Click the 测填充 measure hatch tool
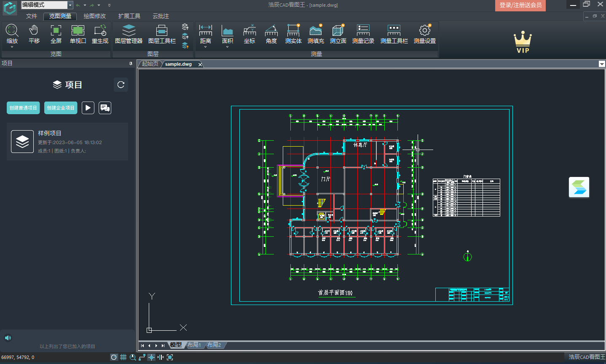 point(316,34)
